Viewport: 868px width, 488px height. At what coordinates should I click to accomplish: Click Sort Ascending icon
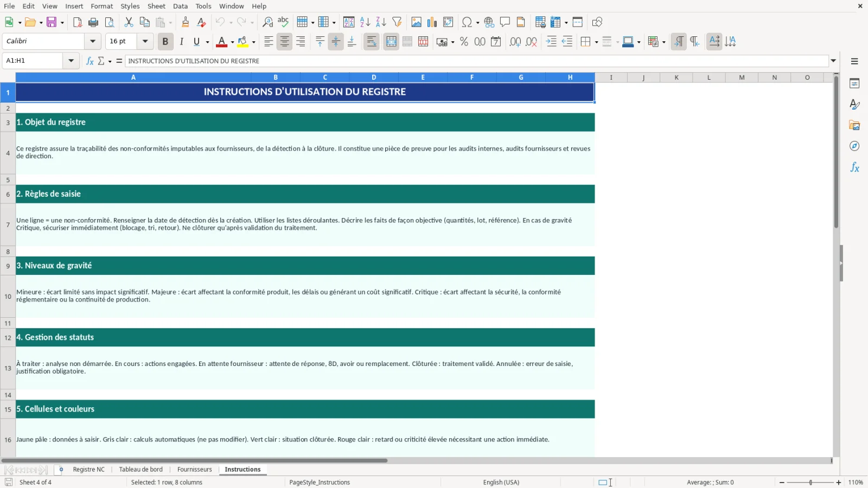365,22
